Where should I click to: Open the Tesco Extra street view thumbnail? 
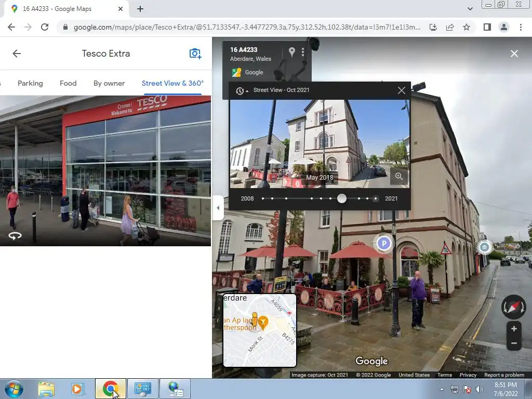click(105, 170)
